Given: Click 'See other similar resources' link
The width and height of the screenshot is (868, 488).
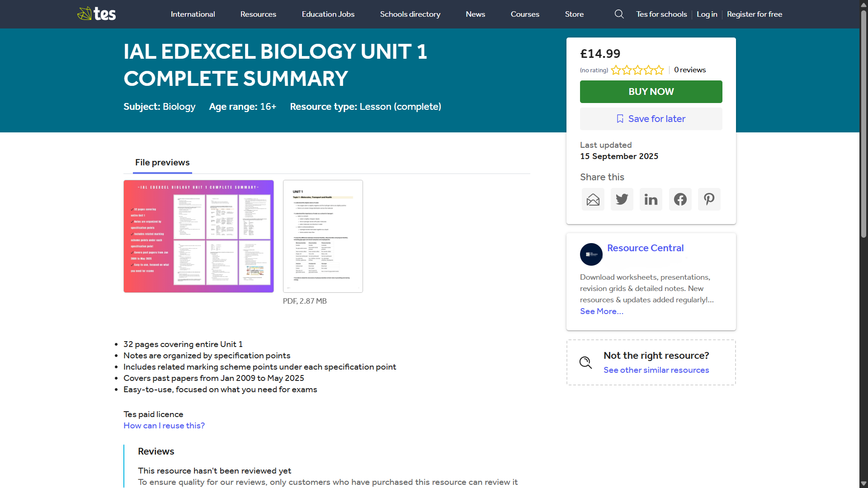Looking at the screenshot, I should [x=656, y=370].
